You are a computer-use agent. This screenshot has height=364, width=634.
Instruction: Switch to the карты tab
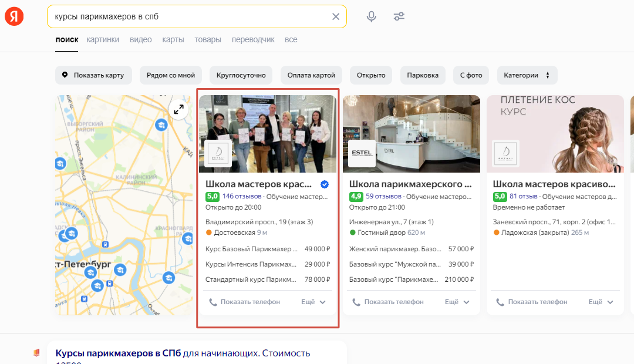[173, 40]
